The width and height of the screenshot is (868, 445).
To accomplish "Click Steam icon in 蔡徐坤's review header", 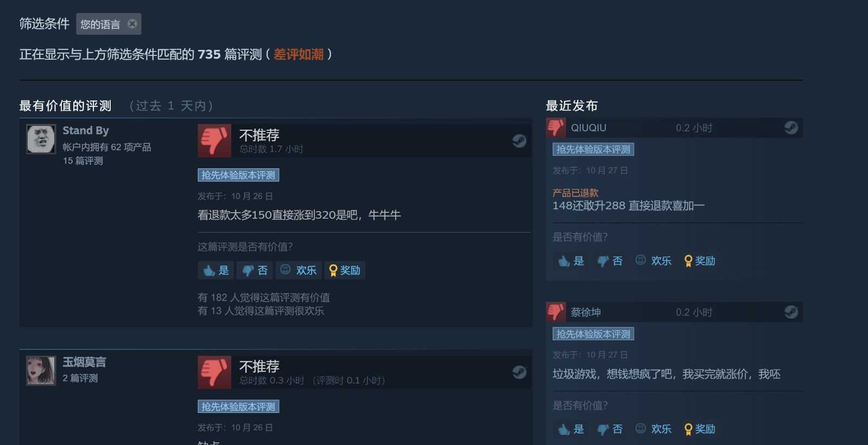I will [x=791, y=312].
